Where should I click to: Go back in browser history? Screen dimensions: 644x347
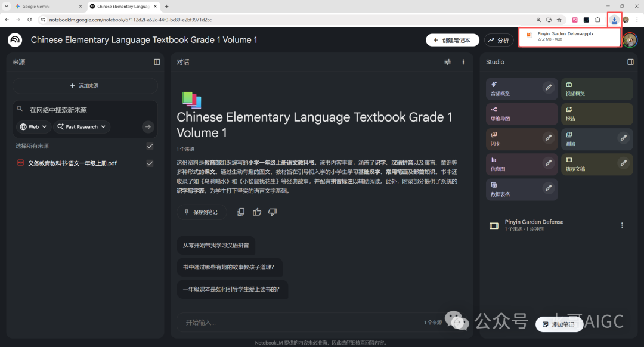pos(7,20)
